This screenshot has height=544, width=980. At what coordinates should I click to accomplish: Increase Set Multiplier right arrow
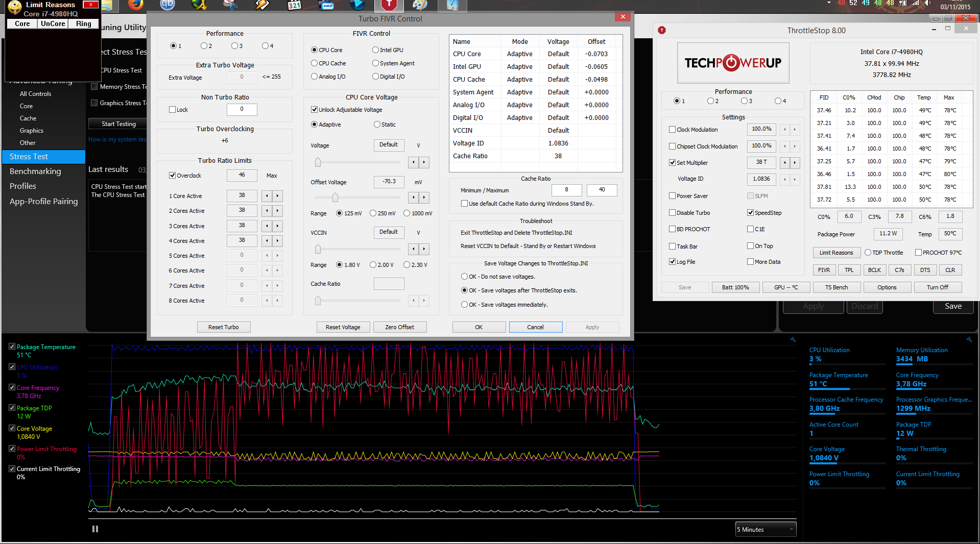click(x=795, y=163)
